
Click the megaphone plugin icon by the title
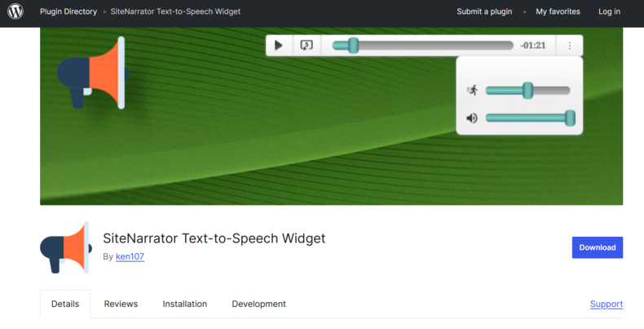click(66, 247)
